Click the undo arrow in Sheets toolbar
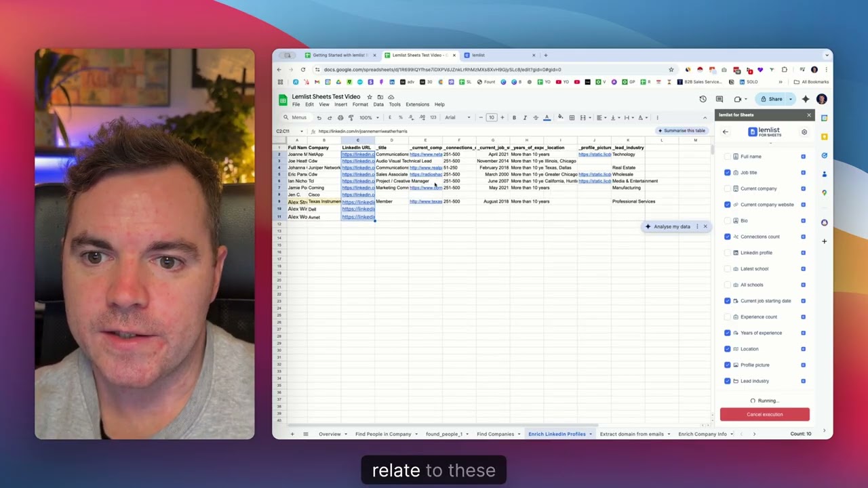868x488 pixels. pos(319,117)
